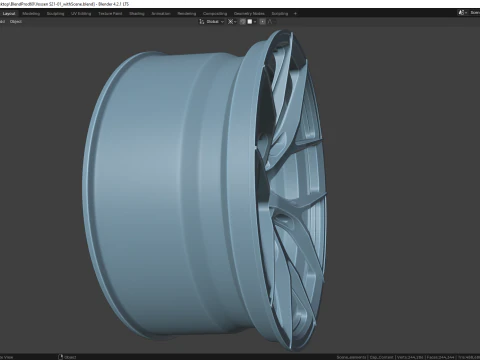Open the last Sculpting workspace tab
Screen dimensions: 480x360
tap(280, 14)
